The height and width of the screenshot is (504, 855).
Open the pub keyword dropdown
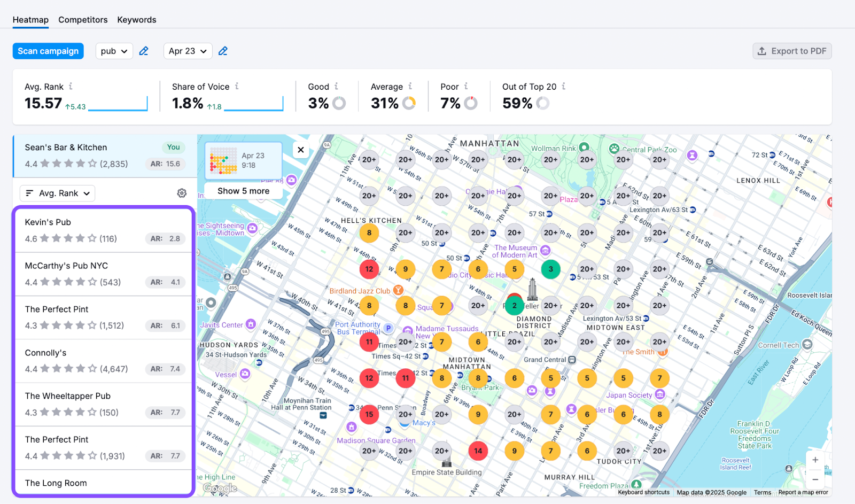[114, 51]
